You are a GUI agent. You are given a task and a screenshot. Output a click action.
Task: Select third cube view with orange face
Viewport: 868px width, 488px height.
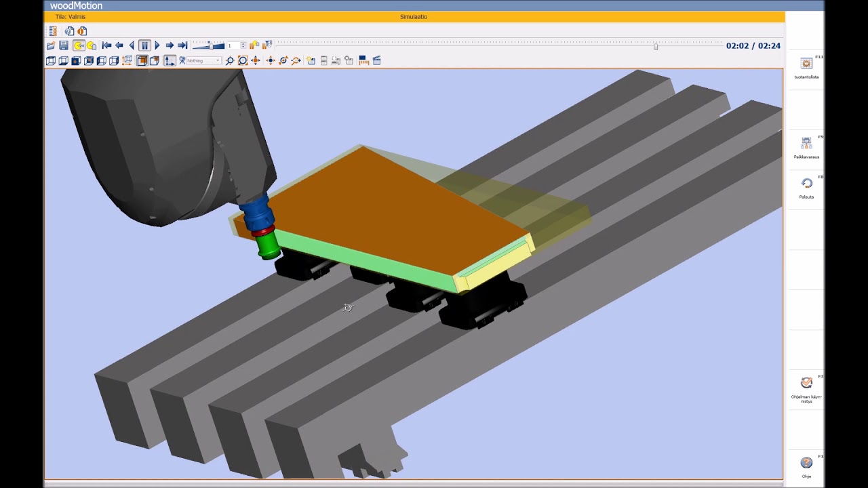click(x=76, y=60)
